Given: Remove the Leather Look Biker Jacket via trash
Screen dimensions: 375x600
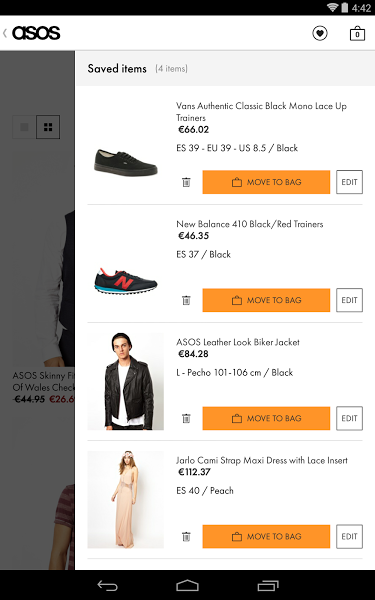Looking at the screenshot, I should pyautogui.click(x=186, y=418).
